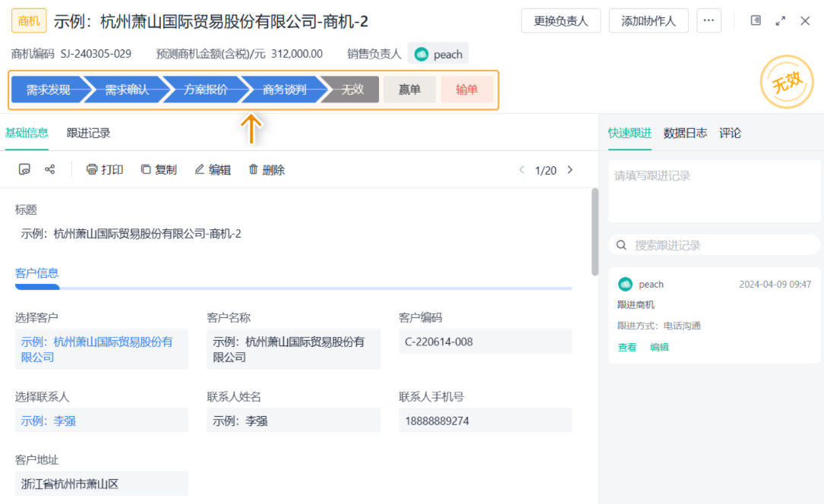Viewport: 824px width, 504px height.
Task: Click the edit (编辑) pencil icon
Action: pos(200,170)
